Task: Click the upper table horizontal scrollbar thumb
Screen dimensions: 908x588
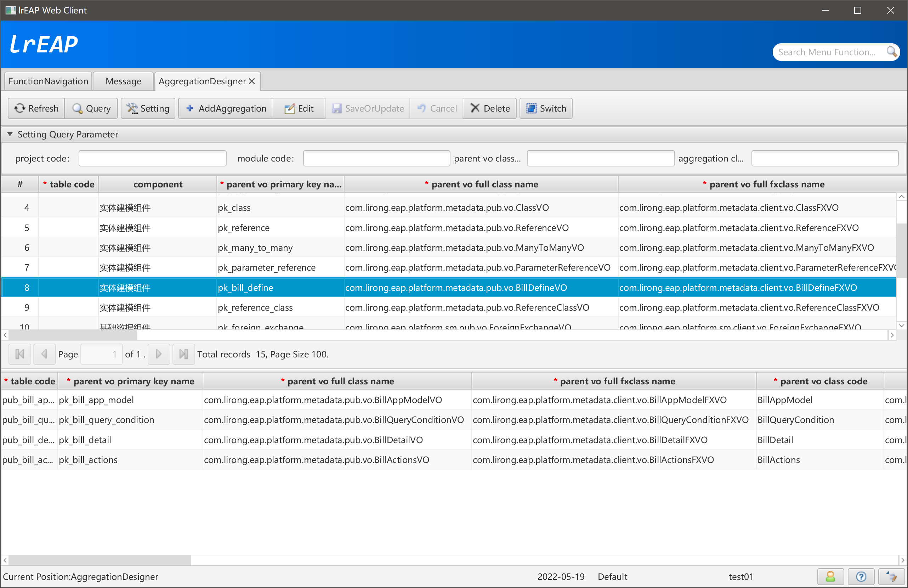Action: pos(73,335)
